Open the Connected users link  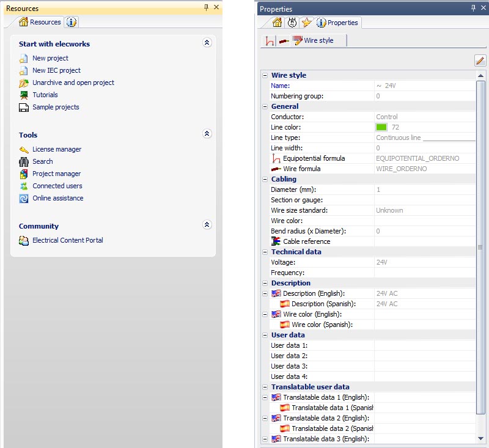tap(57, 186)
